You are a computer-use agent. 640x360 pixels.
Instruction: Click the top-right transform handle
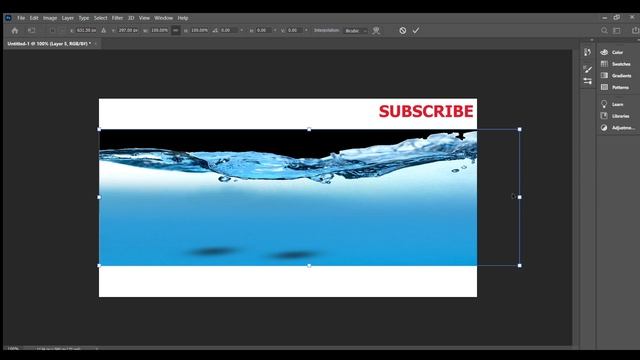520,129
